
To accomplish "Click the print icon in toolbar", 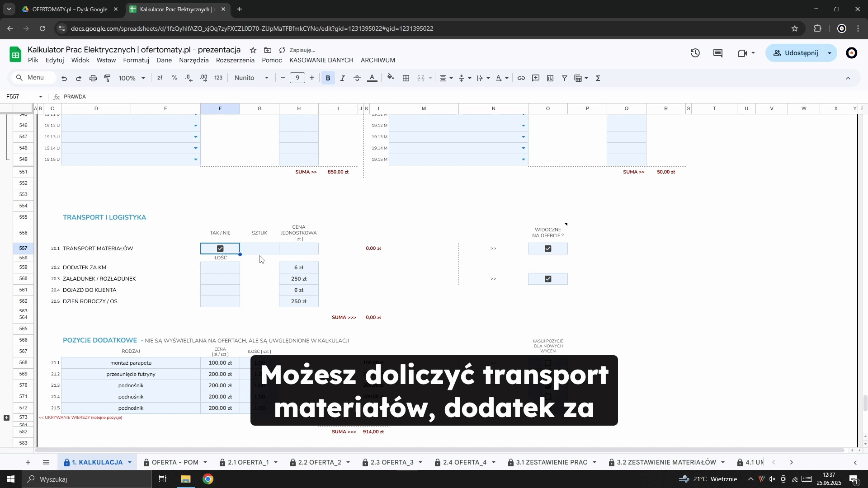I will (x=93, y=78).
